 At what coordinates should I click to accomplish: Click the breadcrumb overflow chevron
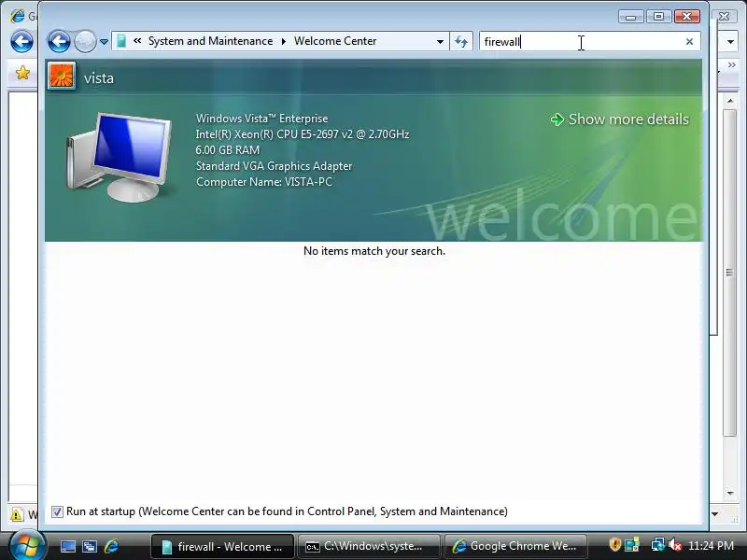(x=137, y=41)
